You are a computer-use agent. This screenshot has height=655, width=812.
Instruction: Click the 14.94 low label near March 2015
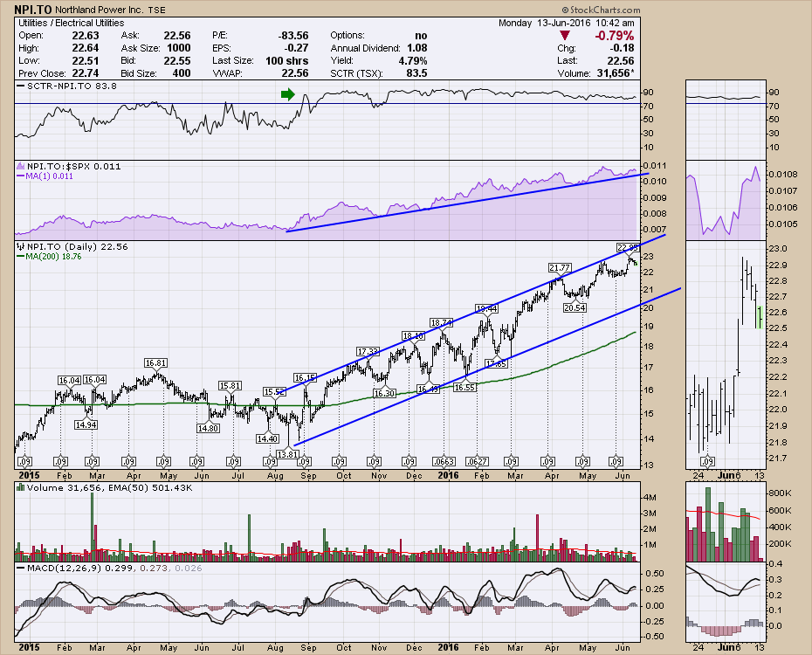coord(86,424)
